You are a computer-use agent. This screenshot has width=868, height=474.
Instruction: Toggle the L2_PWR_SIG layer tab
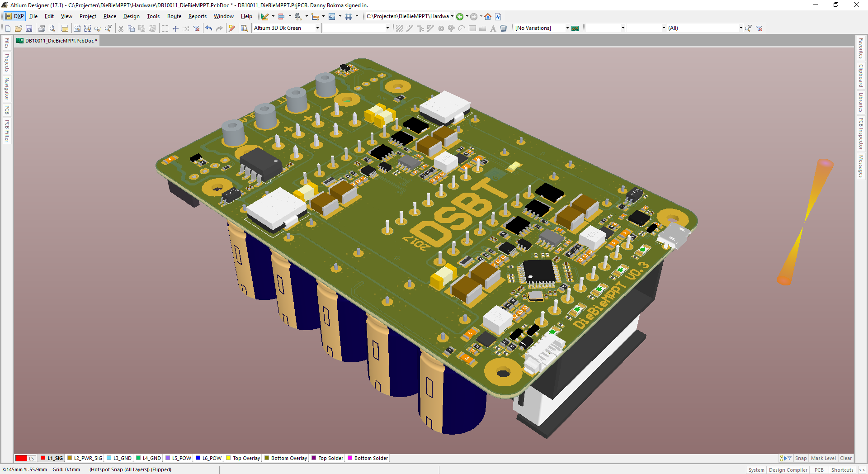tap(85, 458)
